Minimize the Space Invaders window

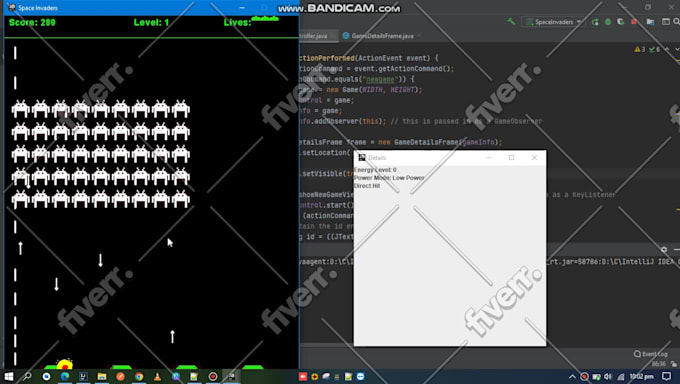click(x=242, y=8)
